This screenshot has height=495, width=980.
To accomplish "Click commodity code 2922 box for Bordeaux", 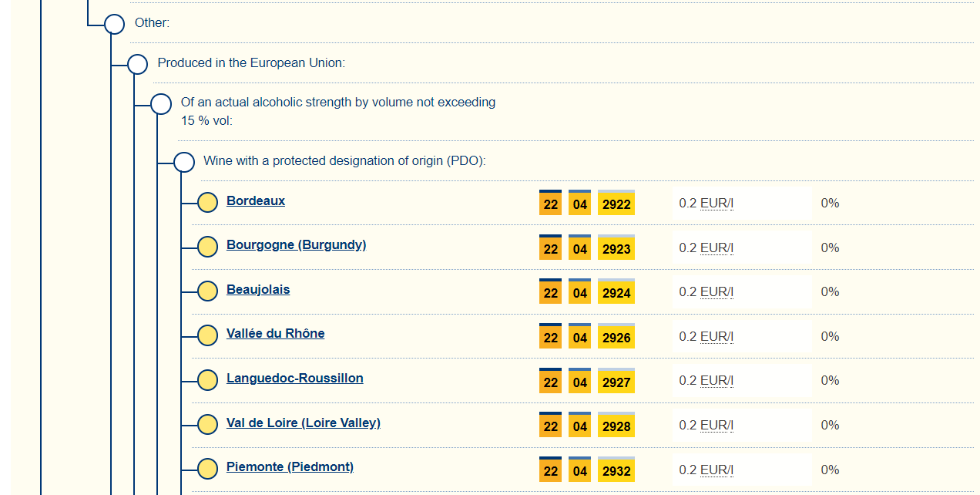I will (616, 204).
